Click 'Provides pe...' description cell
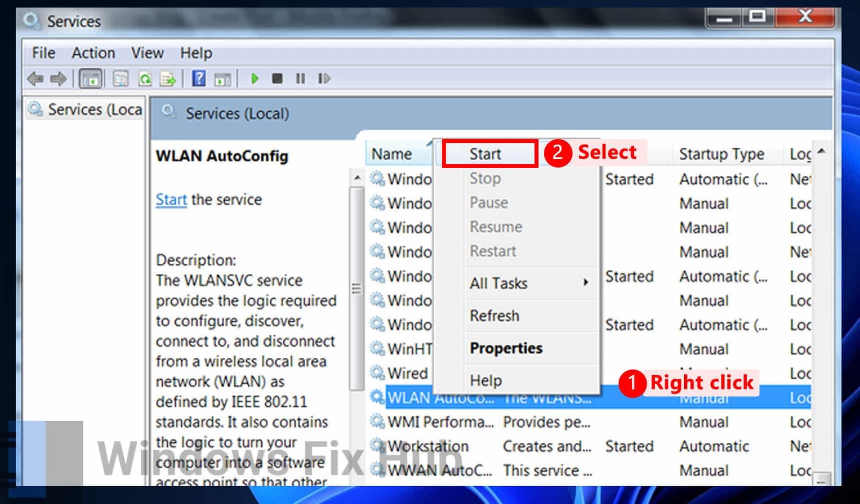The width and height of the screenshot is (860, 504). pos(547,422)
